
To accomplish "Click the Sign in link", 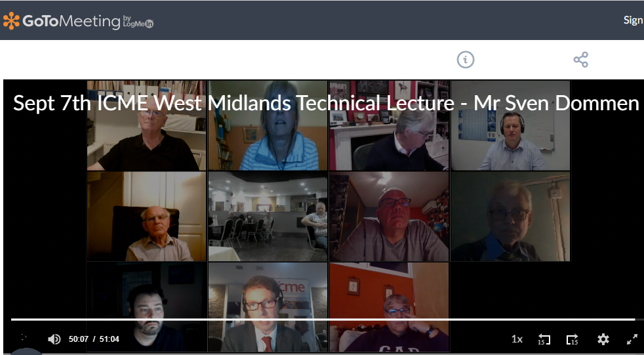I will [634, 20].
